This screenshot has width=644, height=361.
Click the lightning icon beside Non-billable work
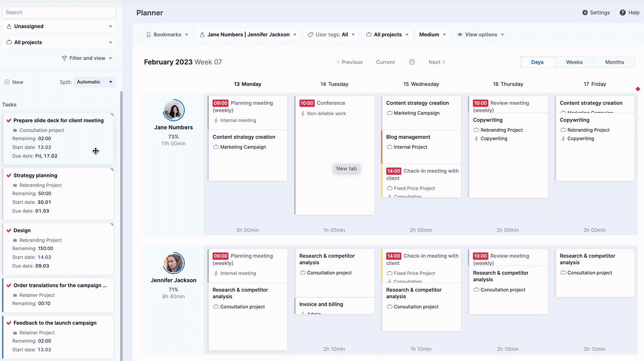click(303, 114)
